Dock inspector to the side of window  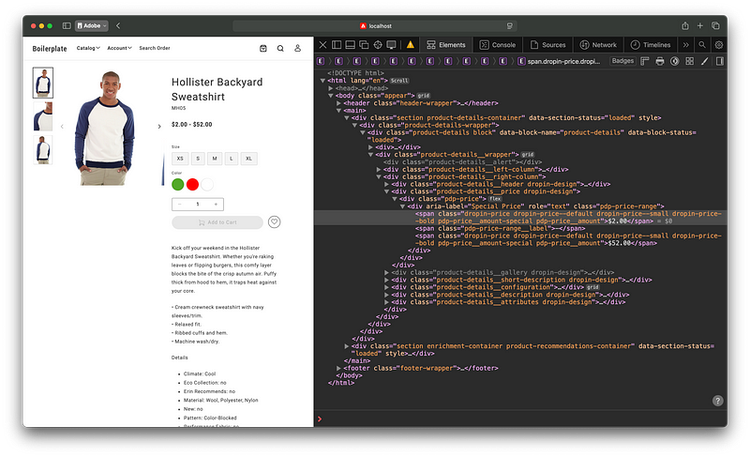337,45
